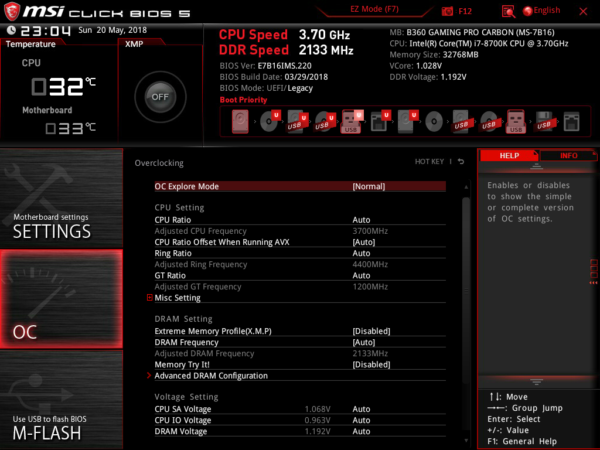Open the SETTINGS motherboard settings section

(x=61, y=198)
